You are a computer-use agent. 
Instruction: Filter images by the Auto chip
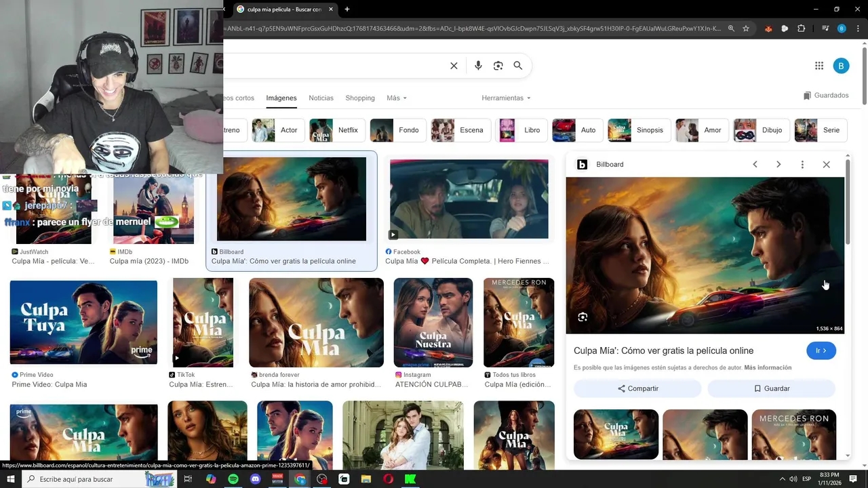click(x=577, y=130)
